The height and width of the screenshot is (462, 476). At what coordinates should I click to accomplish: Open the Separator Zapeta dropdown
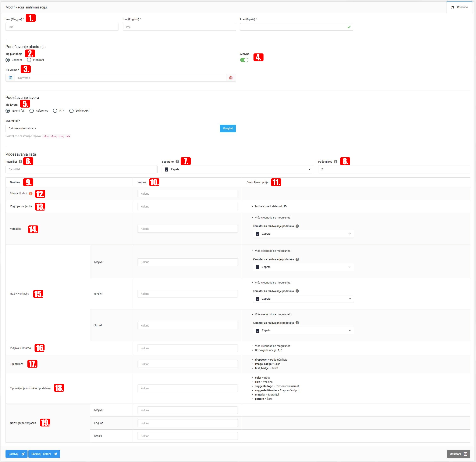tap(238, 169)
